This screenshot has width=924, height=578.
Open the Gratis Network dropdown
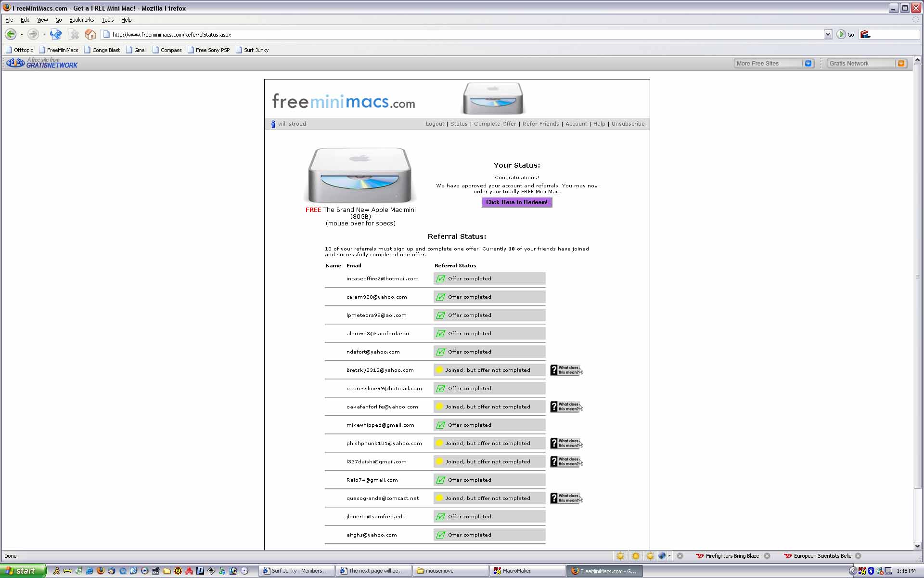901,63
